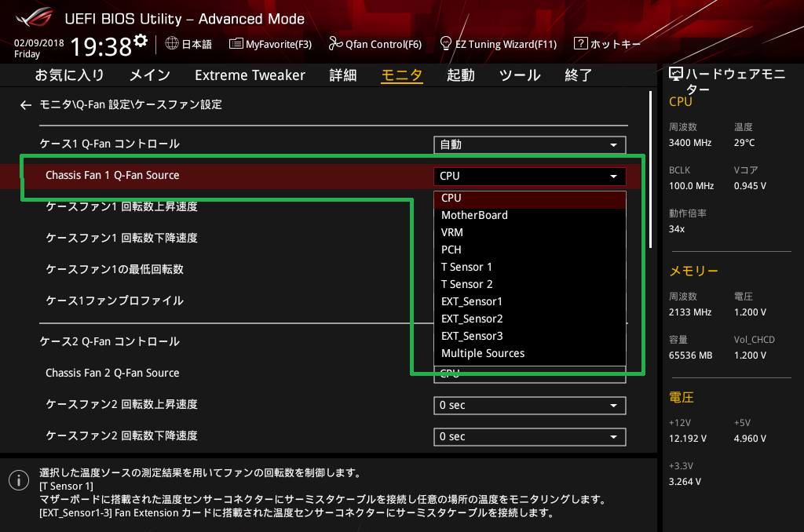Open MyFavorite(F3) list icon
Image resolution: width=804 pixels, height=532 pixels.
(236, 44)
